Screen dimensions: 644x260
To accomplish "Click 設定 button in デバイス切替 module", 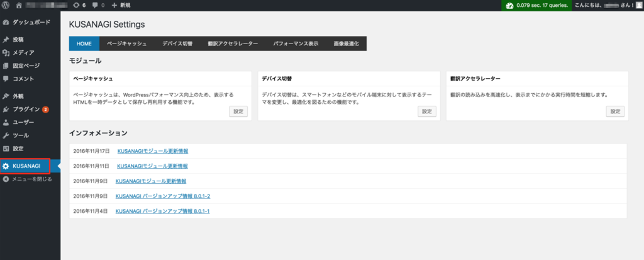I will (x=427, y=111).
